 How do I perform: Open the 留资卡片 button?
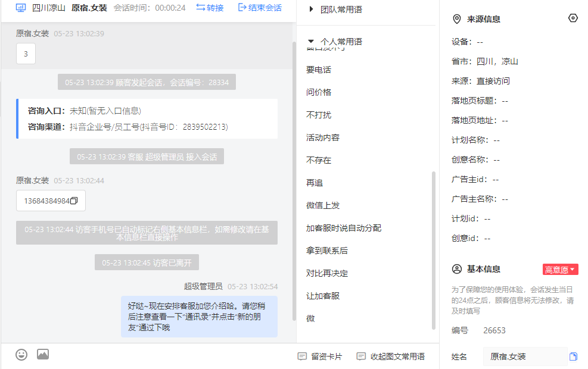click(x=320, y=357)
